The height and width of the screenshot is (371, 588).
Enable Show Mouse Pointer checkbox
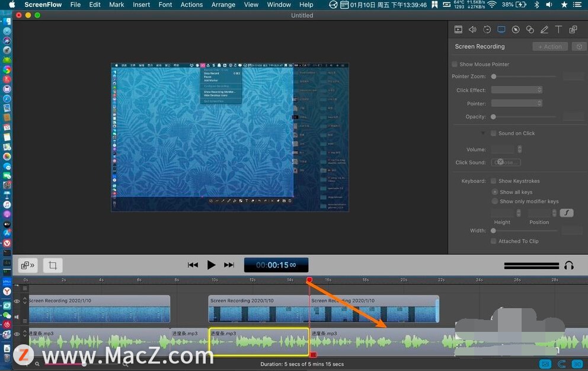coord(455,64)
